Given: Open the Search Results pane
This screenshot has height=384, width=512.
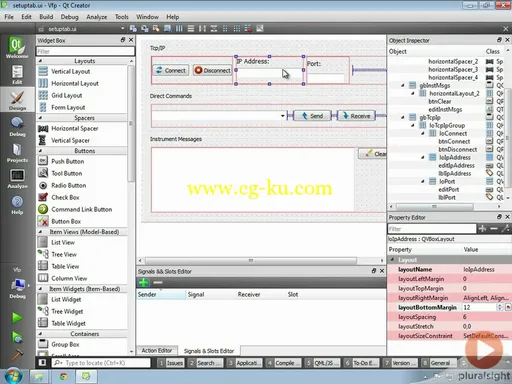Looking at the screenshot, I should click(x=205, y=363).
